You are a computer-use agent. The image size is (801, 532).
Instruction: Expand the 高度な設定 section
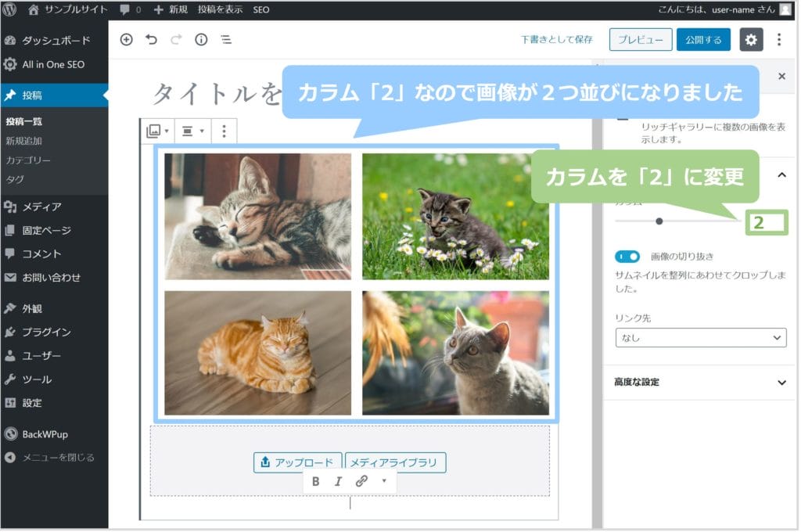tap(701, 383)
